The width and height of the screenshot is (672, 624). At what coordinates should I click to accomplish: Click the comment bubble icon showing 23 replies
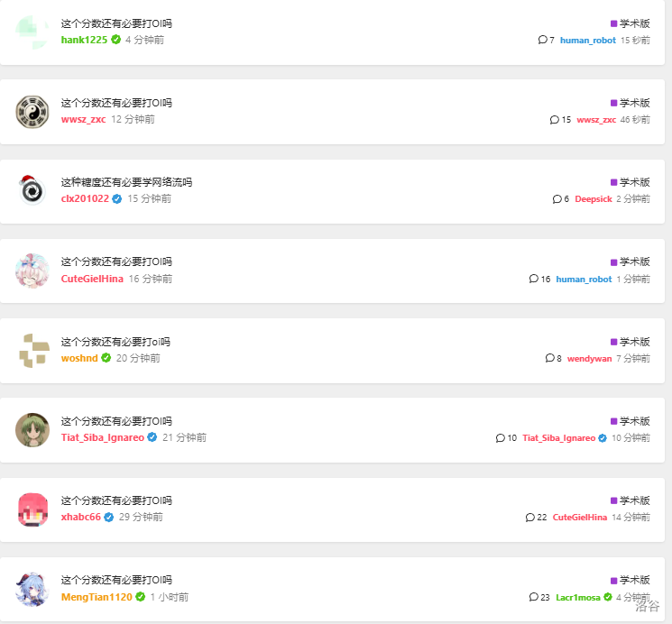(x=534, y=597)
